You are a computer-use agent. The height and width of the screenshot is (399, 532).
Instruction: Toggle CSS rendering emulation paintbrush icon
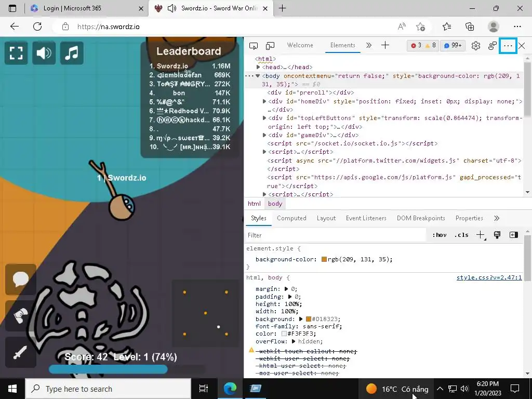(497, 235)
